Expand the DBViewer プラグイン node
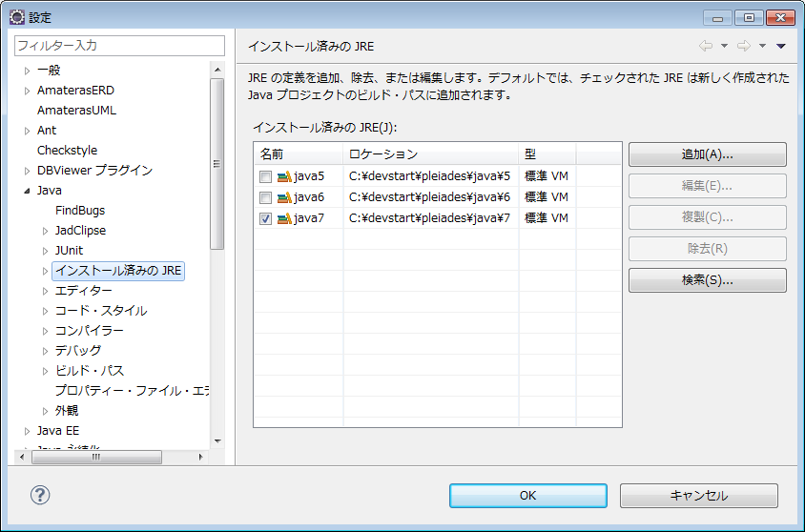The height and width of the screenshot is (532, 805). pyautogui.click(x=28, y=171)
